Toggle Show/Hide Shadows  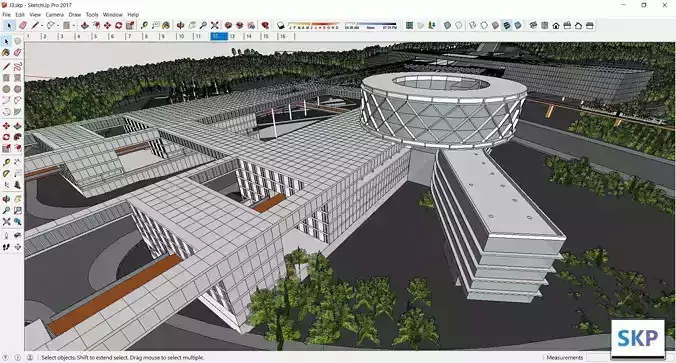click(x=281, y=26)
